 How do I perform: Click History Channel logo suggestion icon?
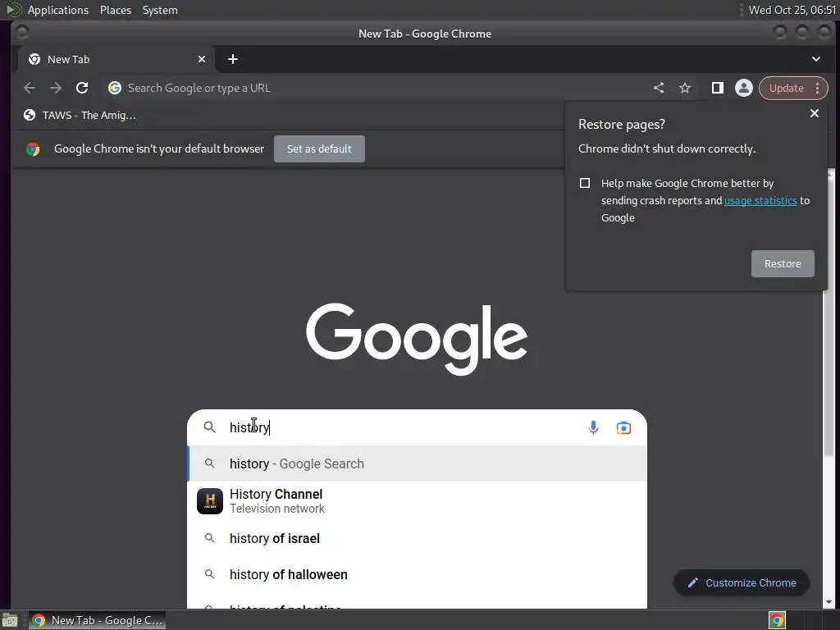click(210, 501)
